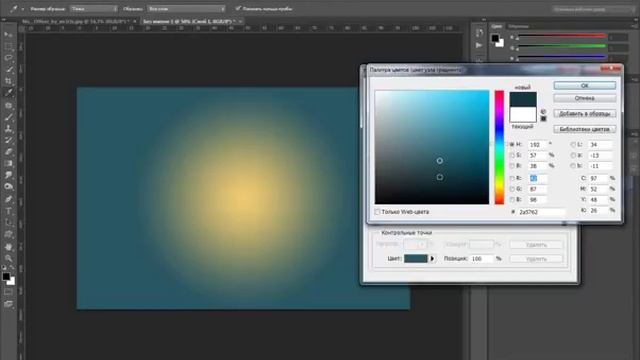Click 'Удалить' next to 'Позиция' field
The image size is (640, 360).
(536, 259)
